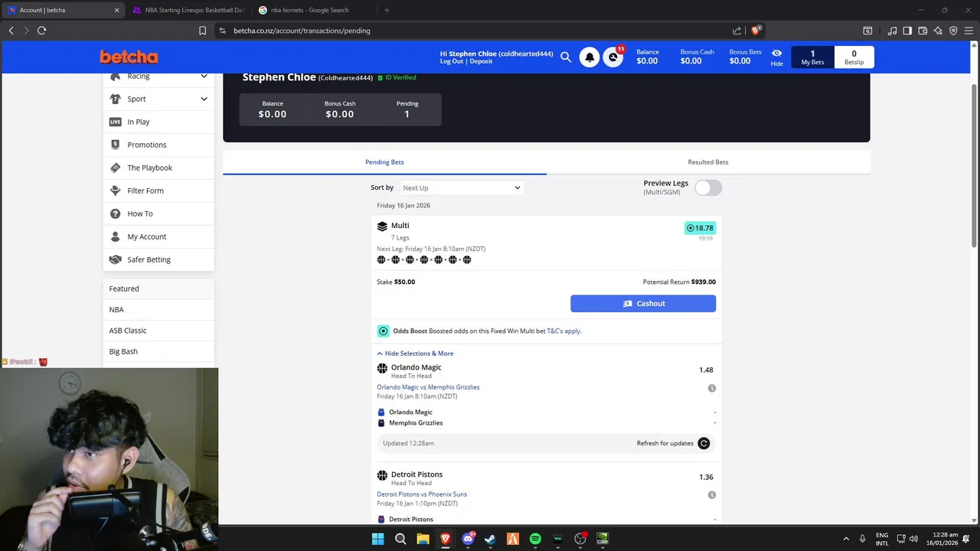Open Orlando Magic vs Memphis Grizzlies link
This screenshot has height=551, width=980.
[428, 387]
